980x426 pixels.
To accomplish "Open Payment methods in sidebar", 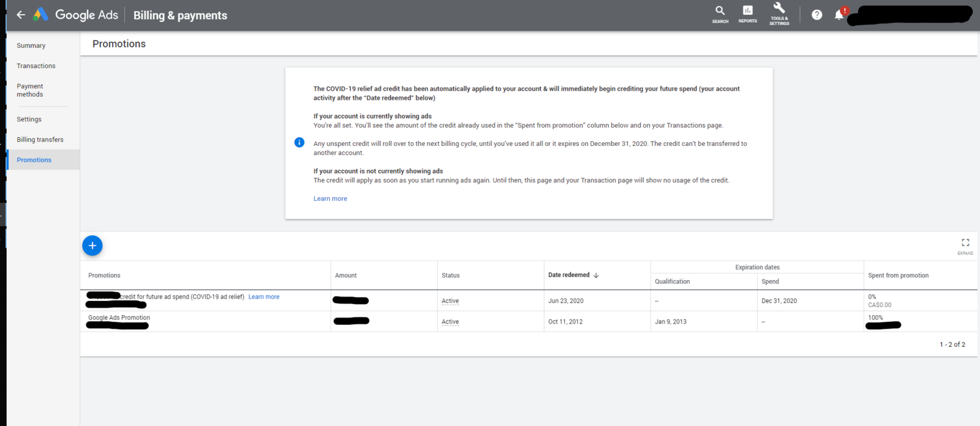I will coord(30,90).
